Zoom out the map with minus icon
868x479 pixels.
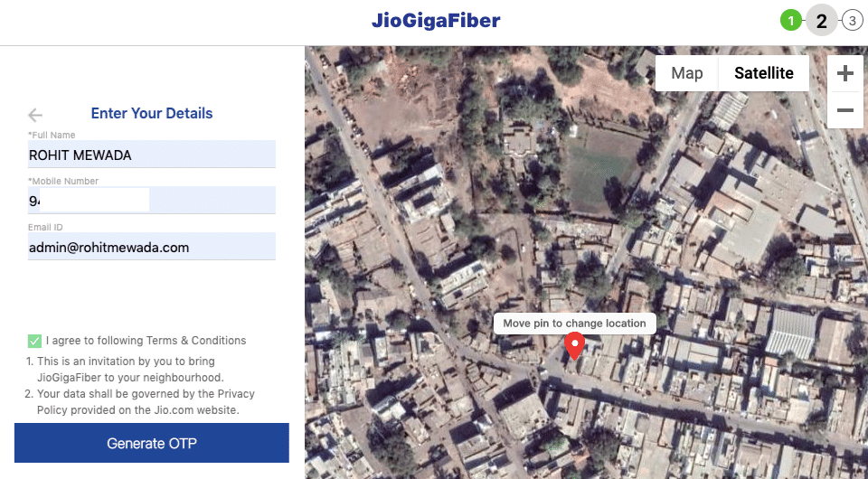[x=844, y=110]
